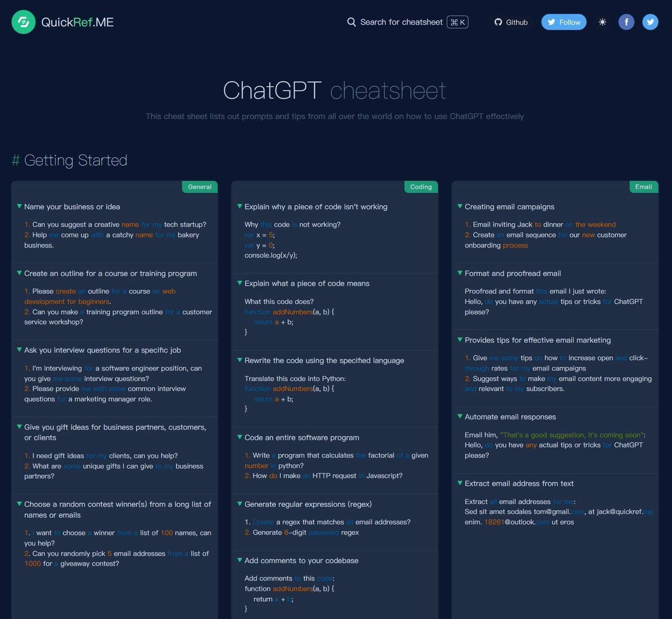Click the '18261@outlook.com' email text

(517, 522)
